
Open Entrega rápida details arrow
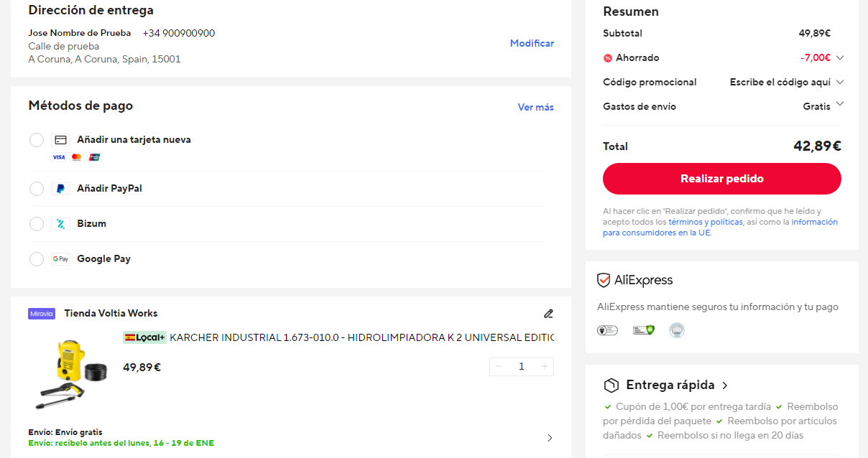pos(724,385)
